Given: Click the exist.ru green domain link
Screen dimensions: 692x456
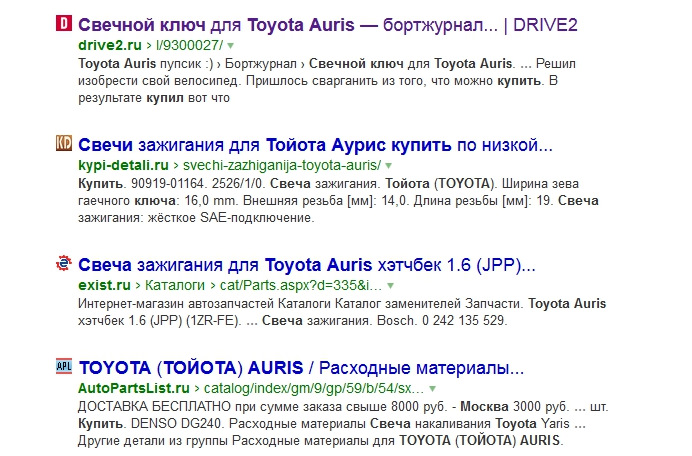Looking at the screenshot, I should [x=104, y=285].
